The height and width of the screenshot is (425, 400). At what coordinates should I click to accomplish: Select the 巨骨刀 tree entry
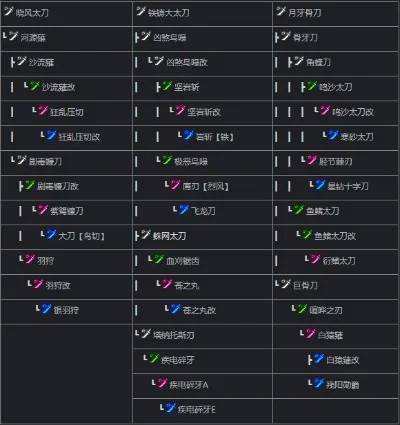(305, 286)
